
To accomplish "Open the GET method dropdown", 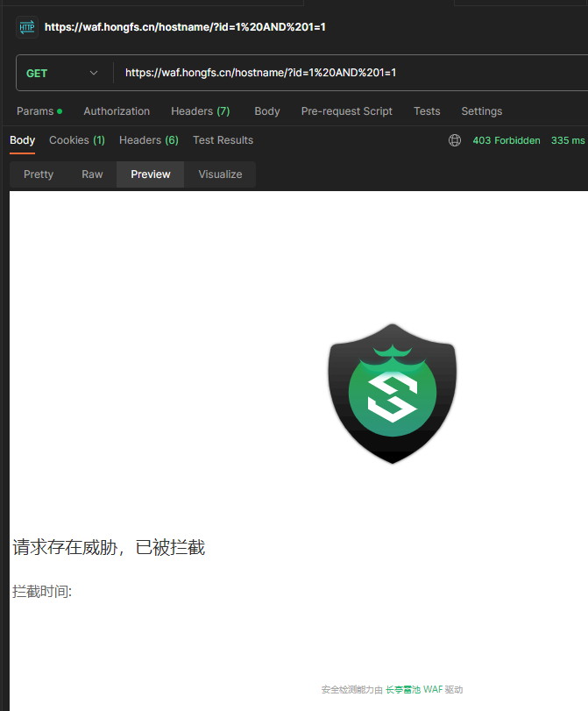I will point(61,73).
